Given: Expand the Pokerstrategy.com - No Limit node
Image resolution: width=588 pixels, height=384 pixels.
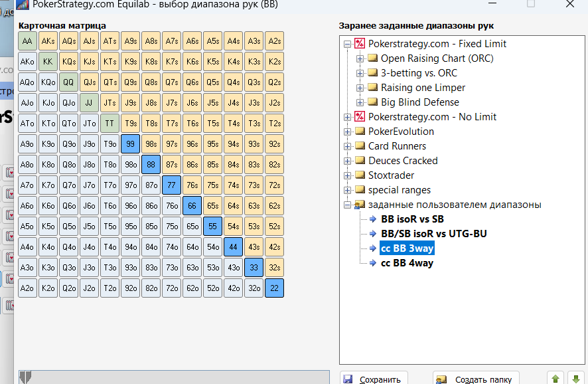Looking at the screenshot, I should pos(347,117).
